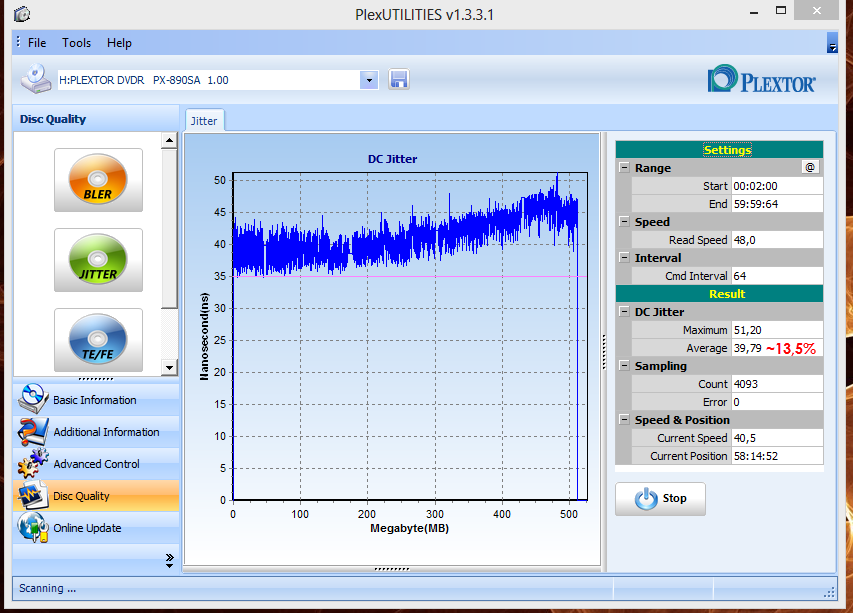Minimize the PlexUTILITIES window

click(754, 12)
